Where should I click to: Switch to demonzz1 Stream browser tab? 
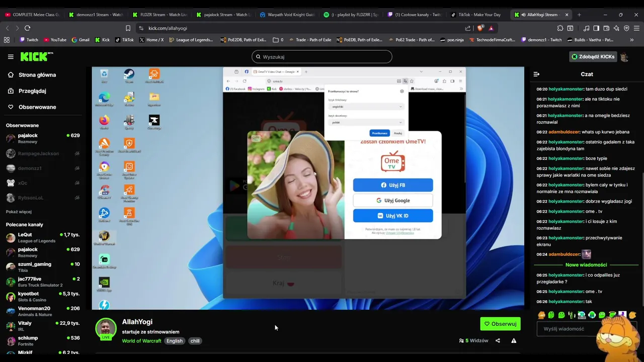pos(96,15)
